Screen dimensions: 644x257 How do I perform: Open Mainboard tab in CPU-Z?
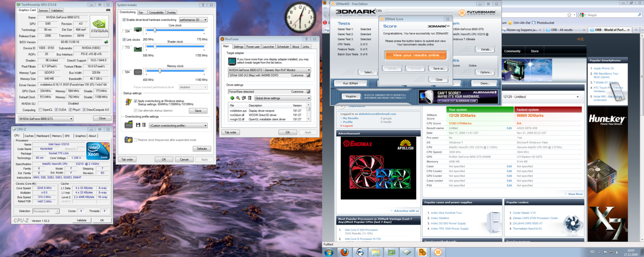[43, 136]
